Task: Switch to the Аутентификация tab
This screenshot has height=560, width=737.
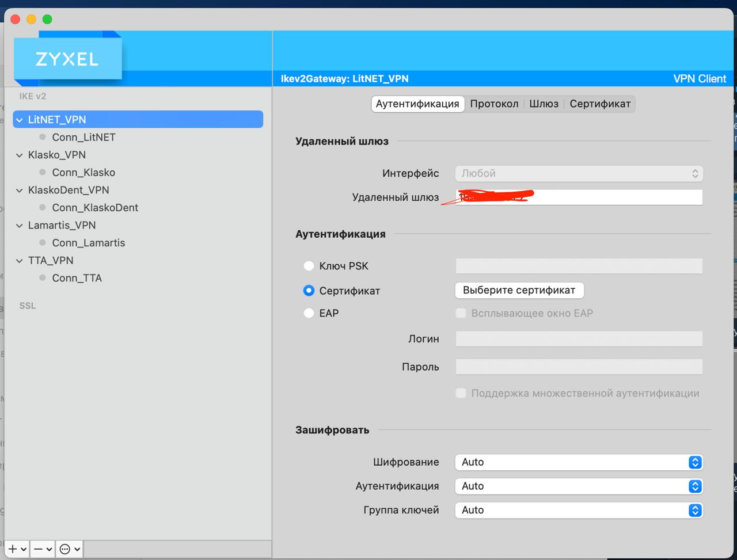Action: coord(417,104)
